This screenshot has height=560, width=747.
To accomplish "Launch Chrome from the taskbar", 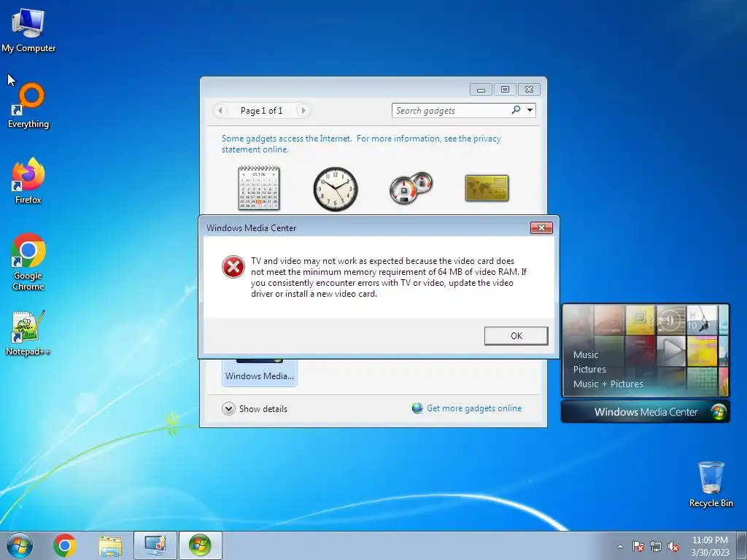I will [x=65, y=545].
